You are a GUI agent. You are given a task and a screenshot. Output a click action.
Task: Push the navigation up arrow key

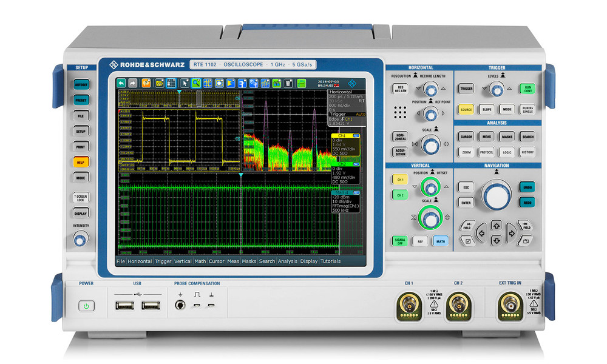tap(497, 226)
